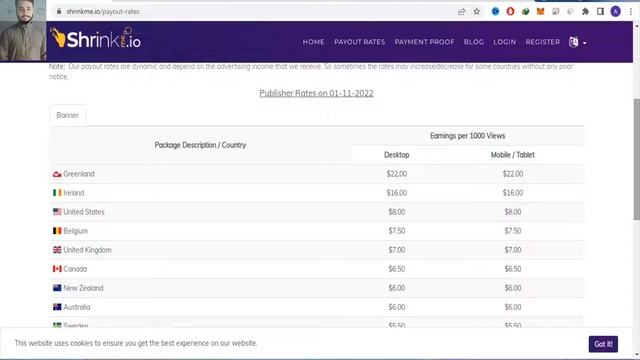This screenshot has width=640, height=360.
Task: Bookmark this page with the star icon
Action: coord(477,11)
